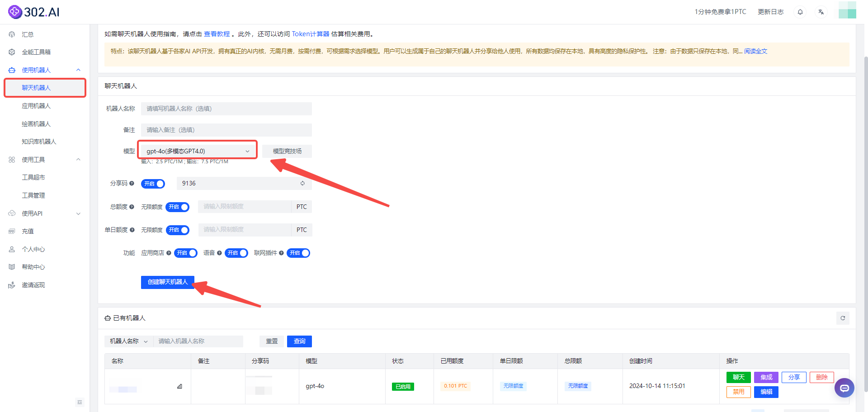Click the bar chart icon in robot row

(x=179, y=386)
